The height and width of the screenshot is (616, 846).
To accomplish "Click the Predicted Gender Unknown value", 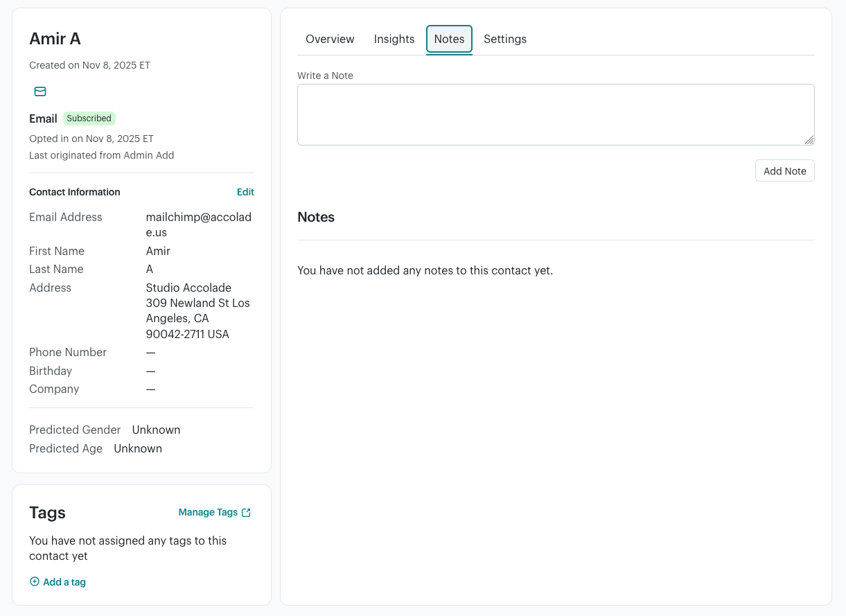I will [x=156, y=430].
